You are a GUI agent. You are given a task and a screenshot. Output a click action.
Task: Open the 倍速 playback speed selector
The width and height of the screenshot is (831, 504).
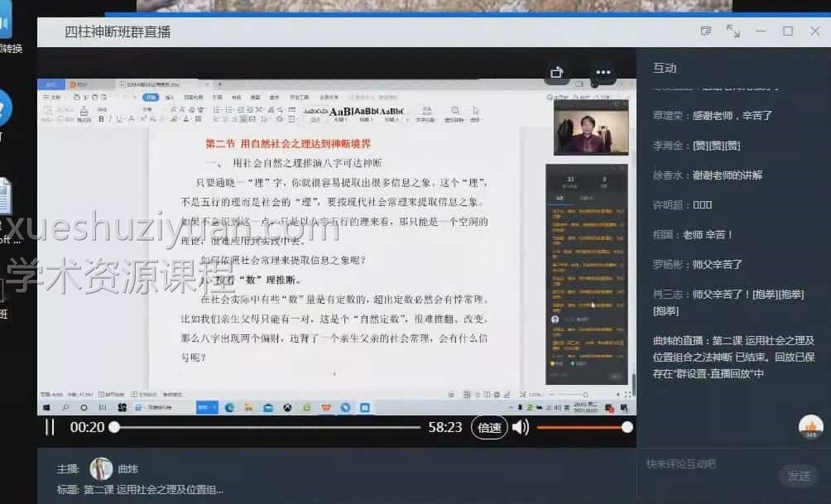coord(489,427)
